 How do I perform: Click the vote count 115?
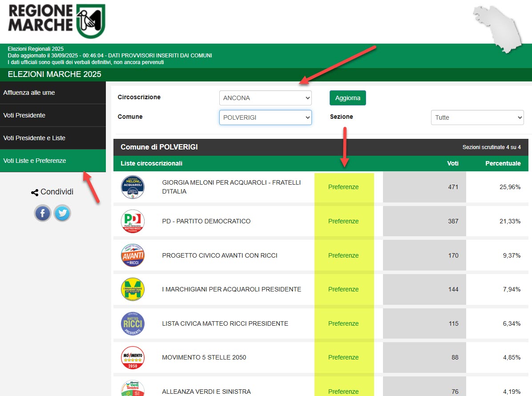[454, 324]
